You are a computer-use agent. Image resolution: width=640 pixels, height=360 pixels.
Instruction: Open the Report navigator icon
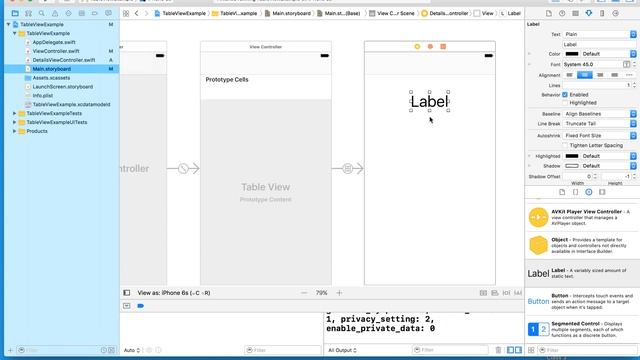point(108,13)
